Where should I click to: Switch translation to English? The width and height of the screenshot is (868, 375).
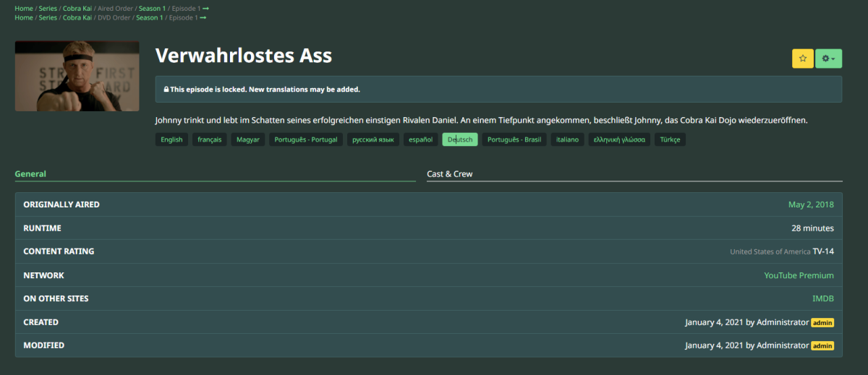point(171,139)
